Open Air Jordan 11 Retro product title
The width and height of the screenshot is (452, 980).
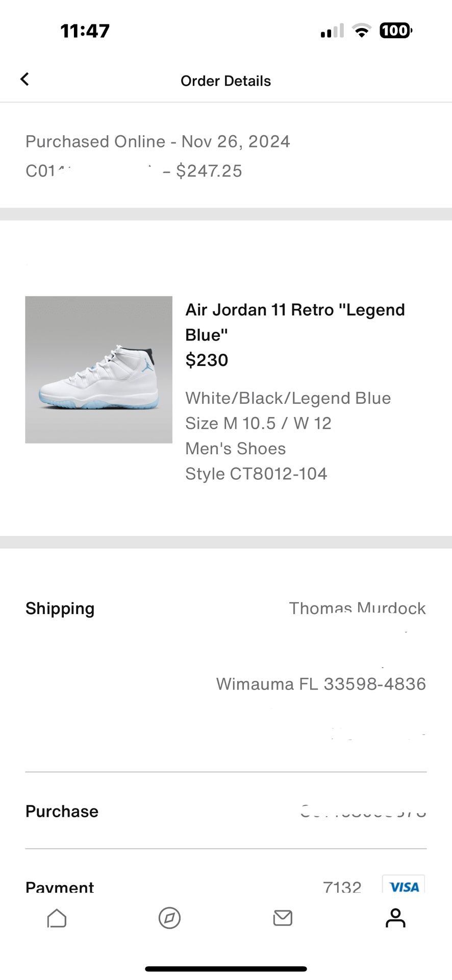point(295,322)
